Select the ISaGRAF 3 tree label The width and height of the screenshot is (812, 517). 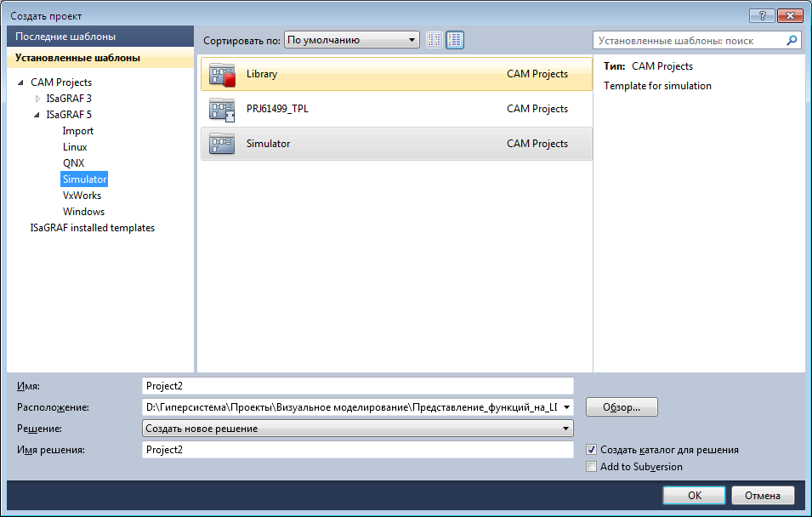(68, 99)
